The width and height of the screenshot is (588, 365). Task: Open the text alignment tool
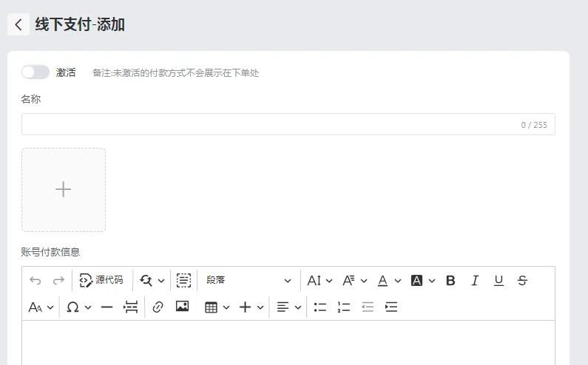(283, 307)
